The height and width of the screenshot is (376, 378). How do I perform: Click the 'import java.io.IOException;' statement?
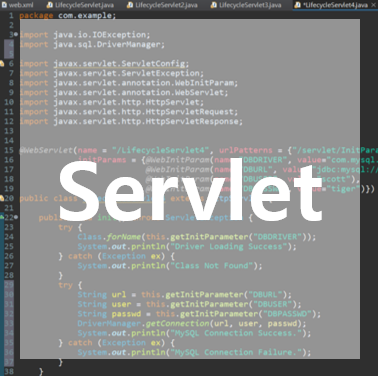(85, 35)
